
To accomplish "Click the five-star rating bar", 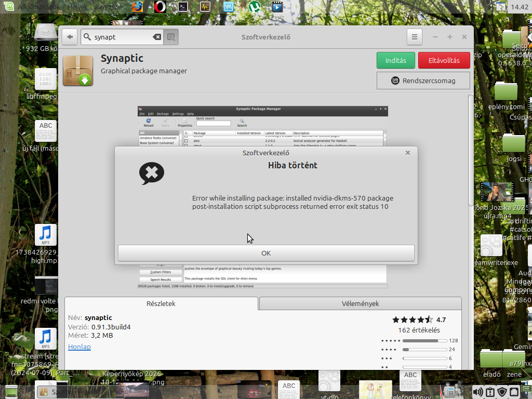I will (425, 341).
